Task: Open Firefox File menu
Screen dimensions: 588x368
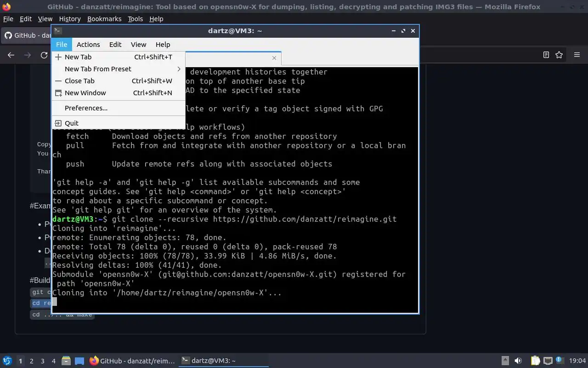Action: click(8, 19)
